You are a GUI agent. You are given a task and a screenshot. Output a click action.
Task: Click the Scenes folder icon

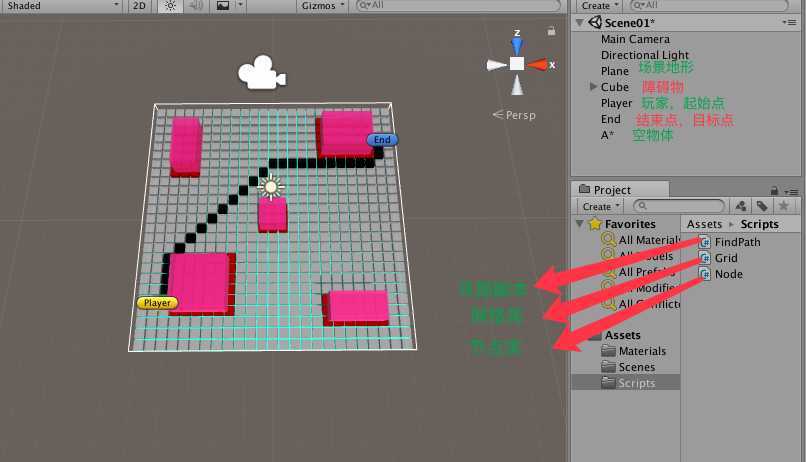tap(609, 367)
